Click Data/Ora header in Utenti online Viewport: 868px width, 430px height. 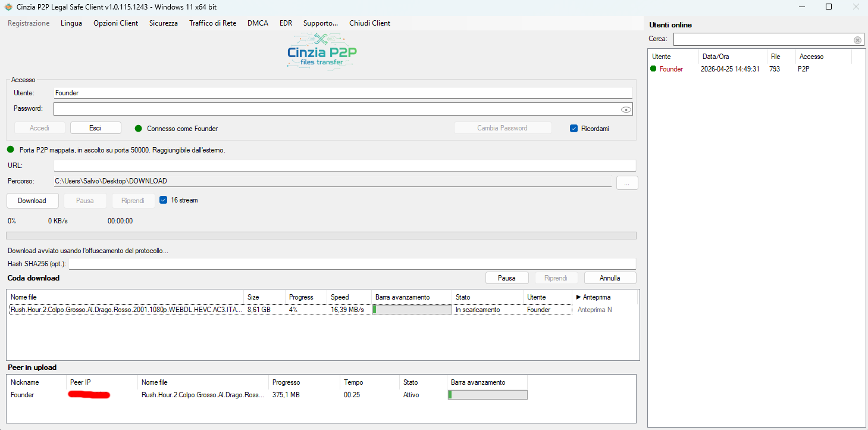click(x=733, y=57)
